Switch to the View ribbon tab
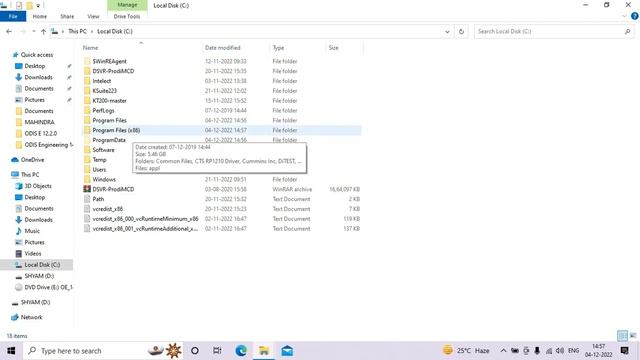The height and width of the screenshot is (360, 640). click(x=93, y=16)
